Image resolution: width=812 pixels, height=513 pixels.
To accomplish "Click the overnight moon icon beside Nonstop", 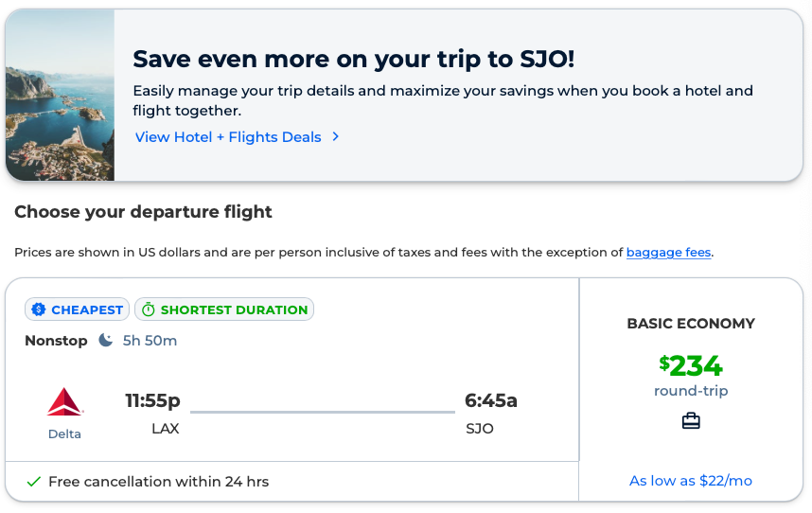I will [x=106, y=340].
